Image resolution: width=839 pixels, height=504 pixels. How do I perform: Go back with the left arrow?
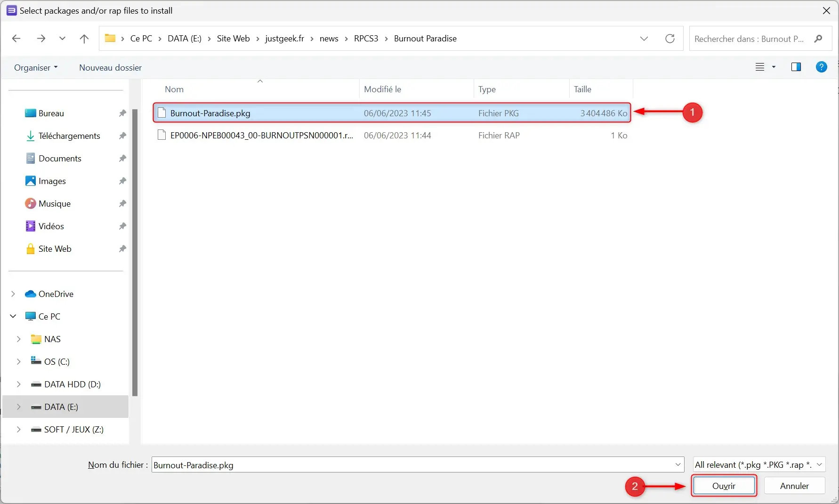tap(16, 39)
